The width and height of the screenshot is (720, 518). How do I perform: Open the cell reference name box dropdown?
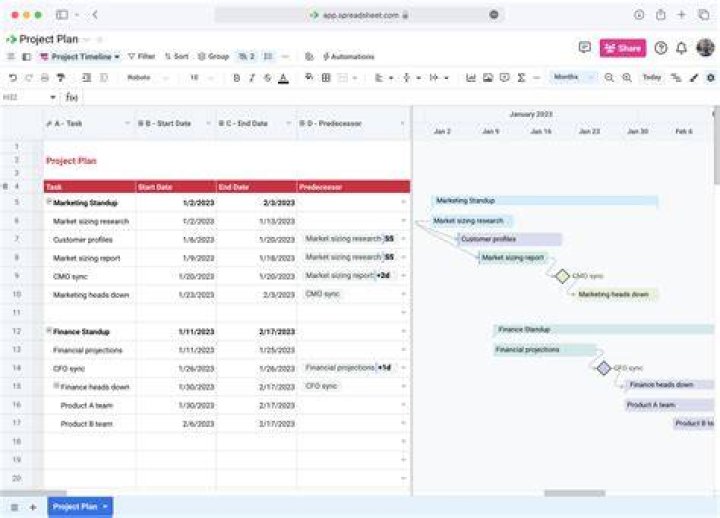[x=52, y=97]
